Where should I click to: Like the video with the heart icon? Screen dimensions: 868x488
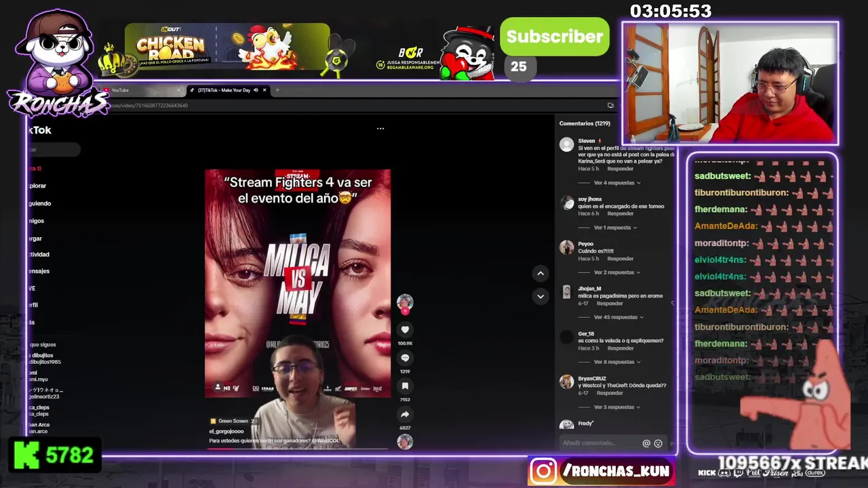pos(405,329)
